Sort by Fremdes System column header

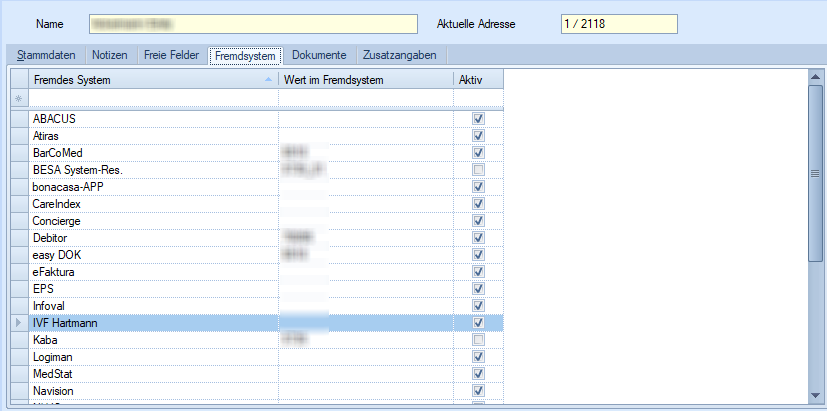tap(153, 80)
